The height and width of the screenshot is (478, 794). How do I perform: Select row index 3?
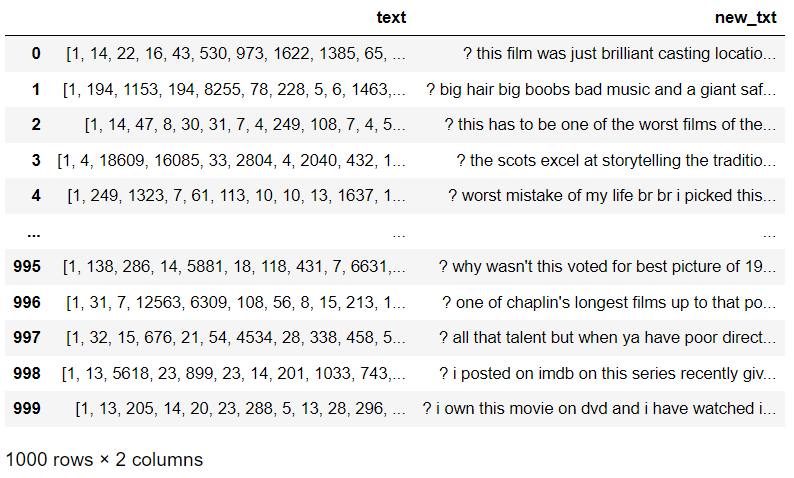tap(36, 161)
